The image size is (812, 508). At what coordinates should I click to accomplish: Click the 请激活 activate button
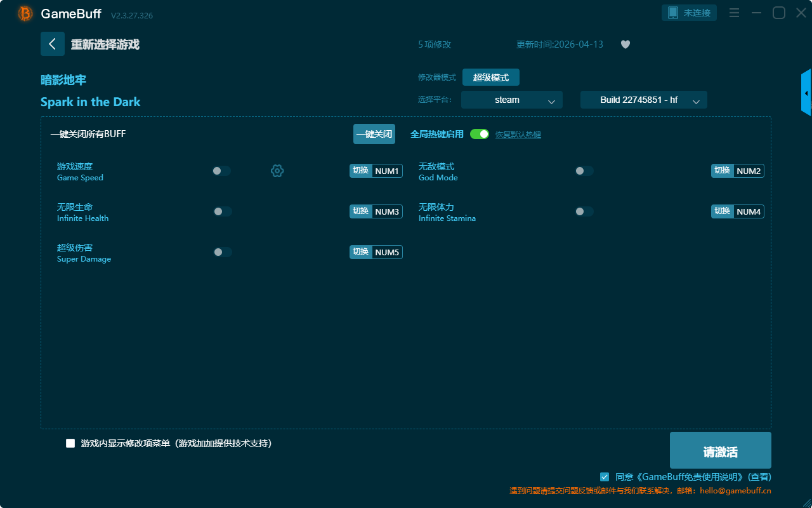[x=720, y=450]
